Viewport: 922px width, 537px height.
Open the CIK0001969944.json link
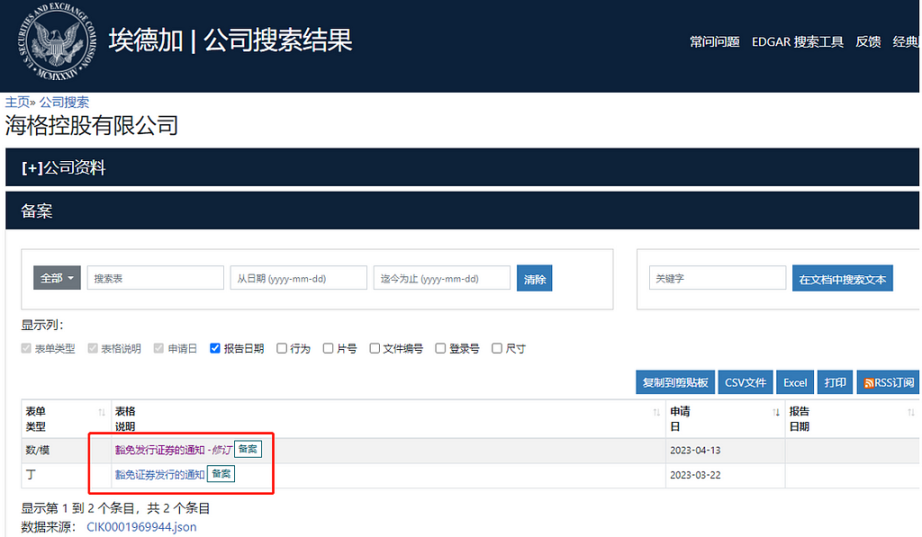coord(141,527)
